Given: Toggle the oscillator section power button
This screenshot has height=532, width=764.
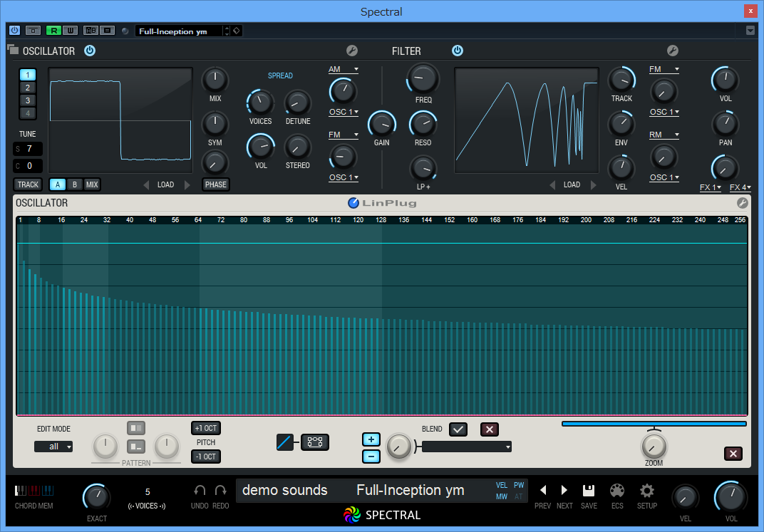Looking at the screenshot, I should (x=90, y=51).
